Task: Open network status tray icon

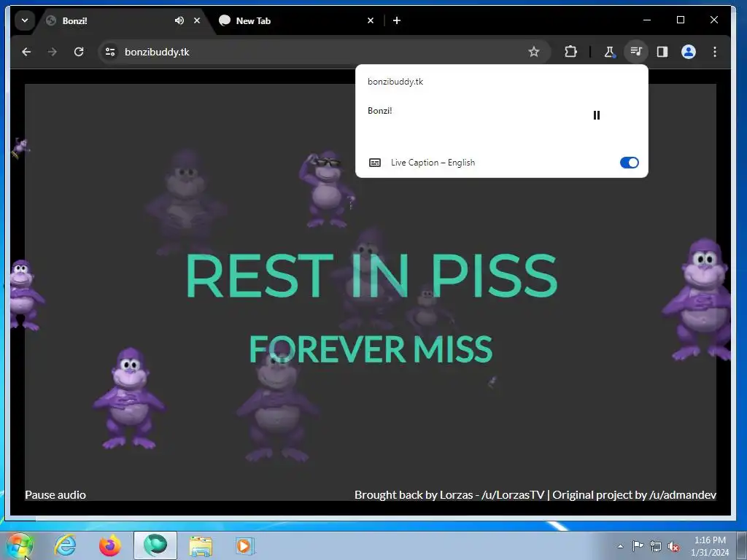Action: (x=656, y=547)
